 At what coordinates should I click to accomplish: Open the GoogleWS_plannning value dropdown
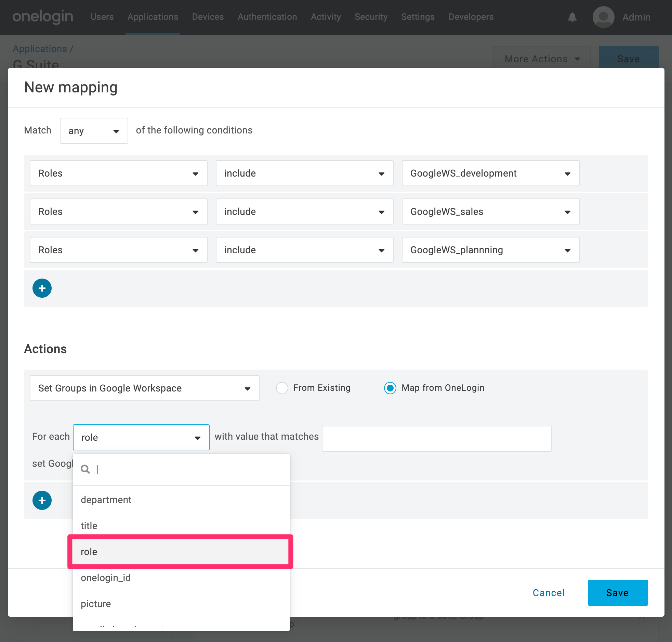[x=491, y=250]
